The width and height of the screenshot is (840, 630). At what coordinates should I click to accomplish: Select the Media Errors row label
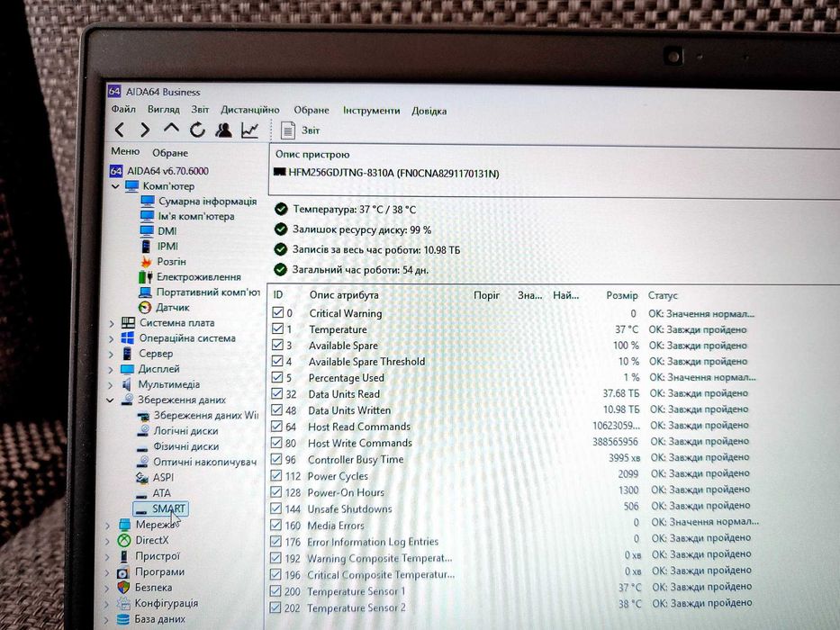(335, 526)
